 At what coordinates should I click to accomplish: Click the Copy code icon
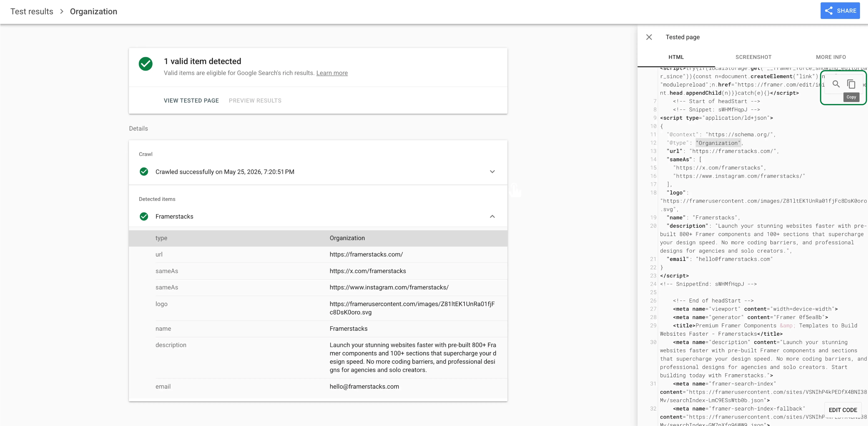[851, 84]
